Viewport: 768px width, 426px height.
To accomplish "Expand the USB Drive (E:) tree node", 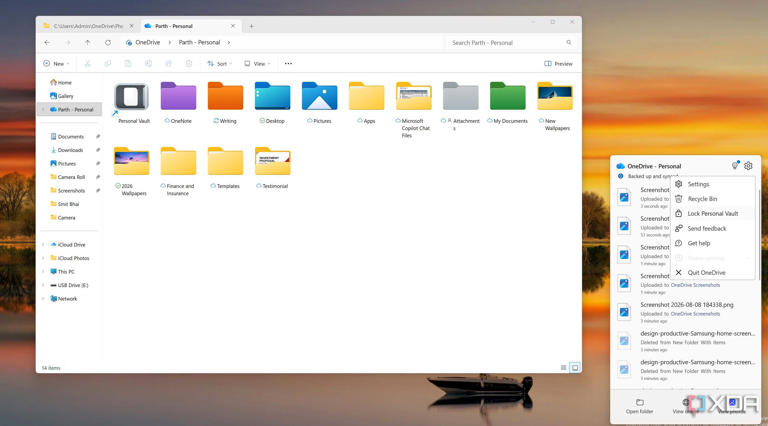I will pos(44,285).
